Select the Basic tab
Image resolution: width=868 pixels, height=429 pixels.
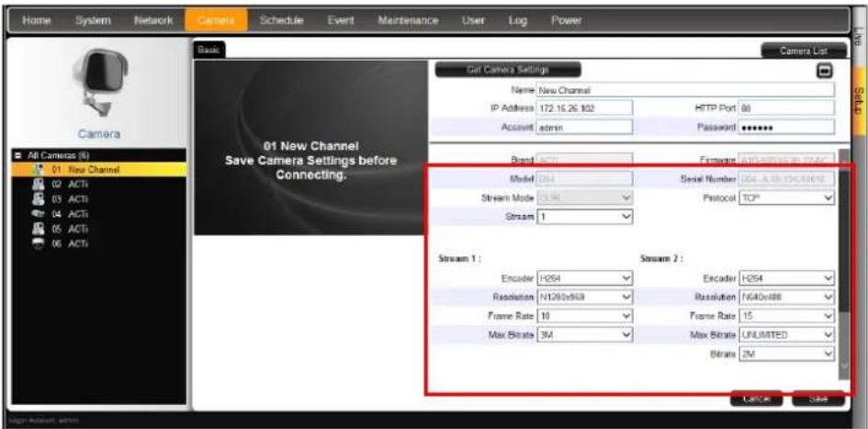click(209, 50)
